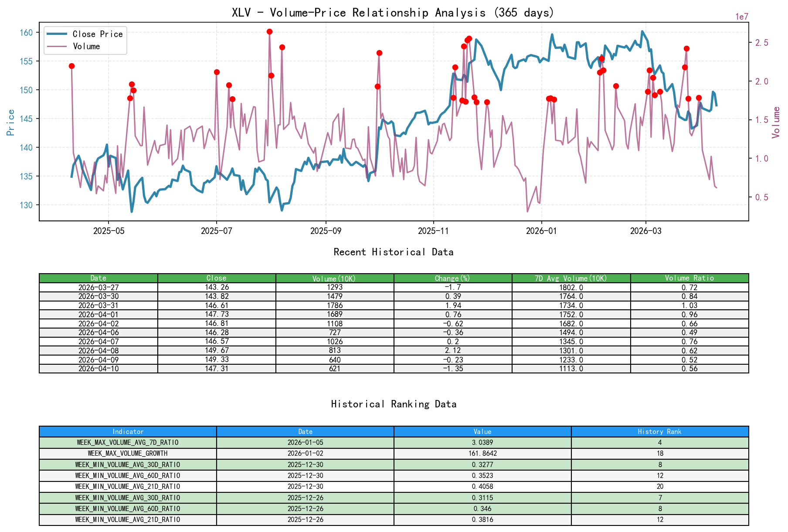
Task: Click the highest red volume spike marker
Action: pos(269,32)
